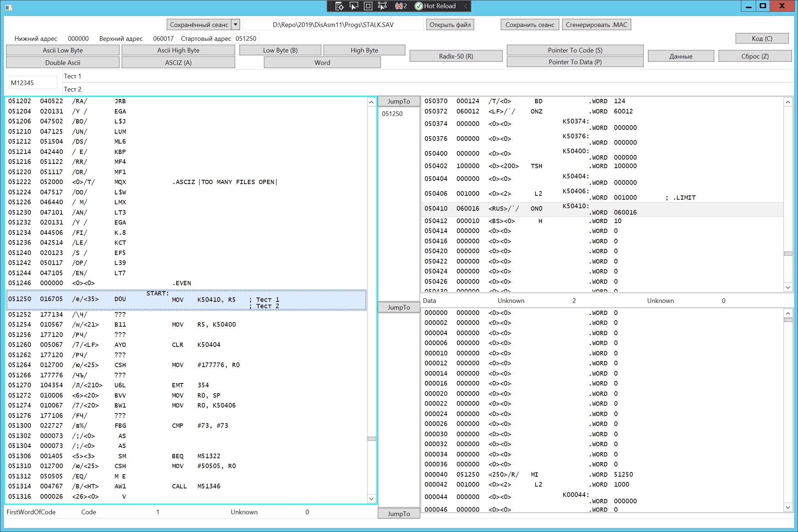
Task: Mark selection as Radix-50 (R)
Action: click(456, 56)
